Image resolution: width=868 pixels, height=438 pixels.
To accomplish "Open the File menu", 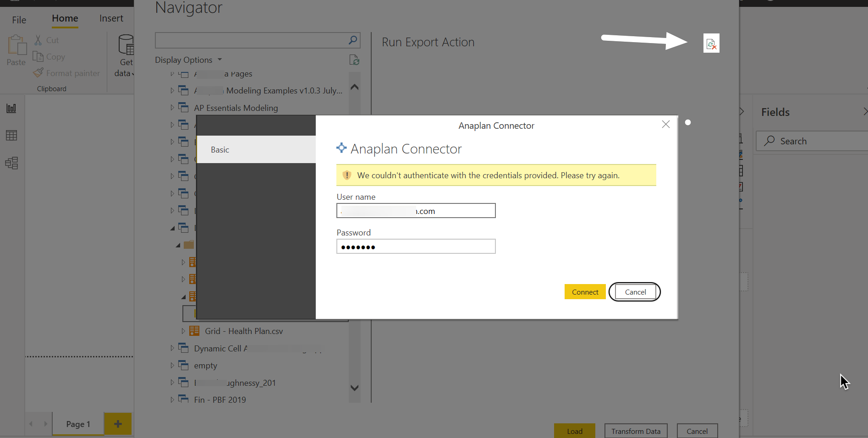I will [19, 20].
